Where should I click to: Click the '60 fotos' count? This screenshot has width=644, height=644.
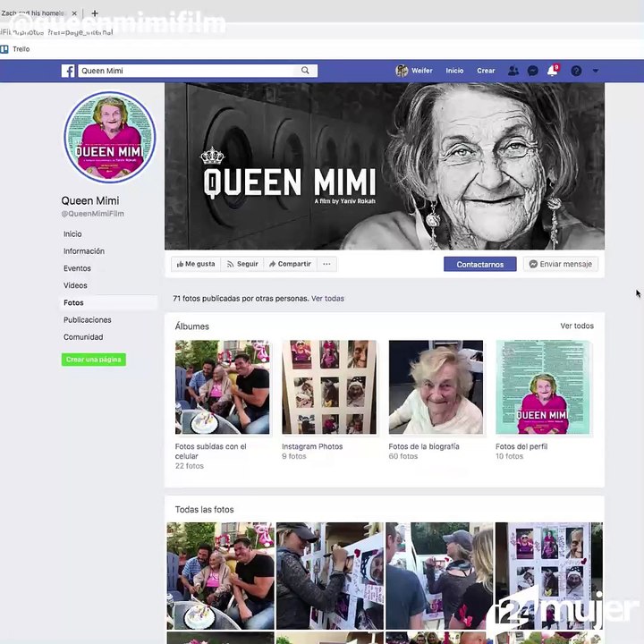[402, 456]
